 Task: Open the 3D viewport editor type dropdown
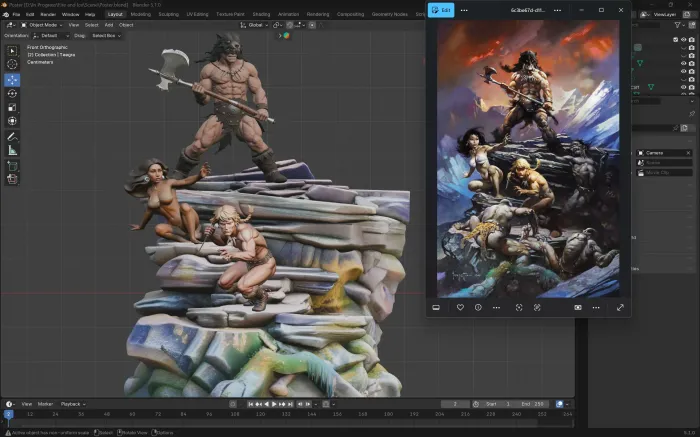(11, 25)
